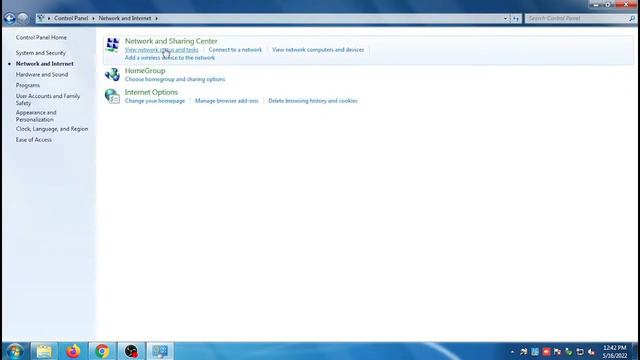Open Ease of Access category
Image resolution: width=640 pixels, height=360 pixels.
click(x=33, y=140)
